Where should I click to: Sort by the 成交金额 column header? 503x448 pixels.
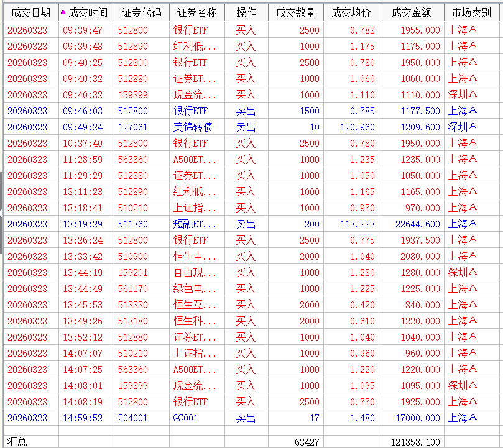411,12
